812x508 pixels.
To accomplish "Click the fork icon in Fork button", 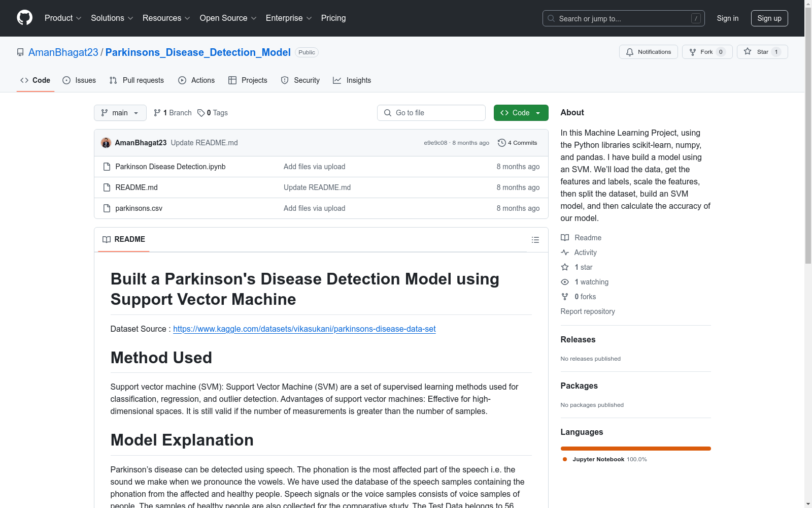I will point(693,52).
